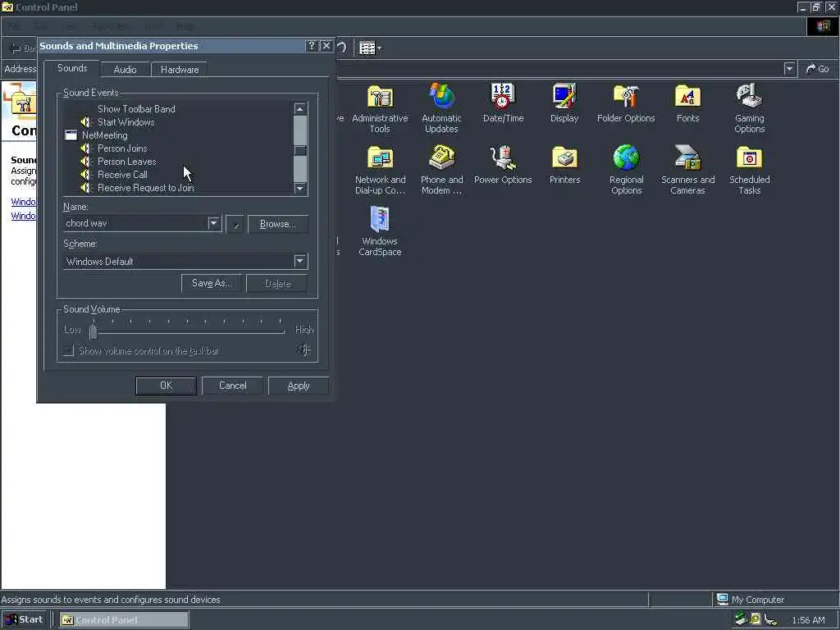
Task: Click the dialog Help question mark button
Action: click(311, 46)
